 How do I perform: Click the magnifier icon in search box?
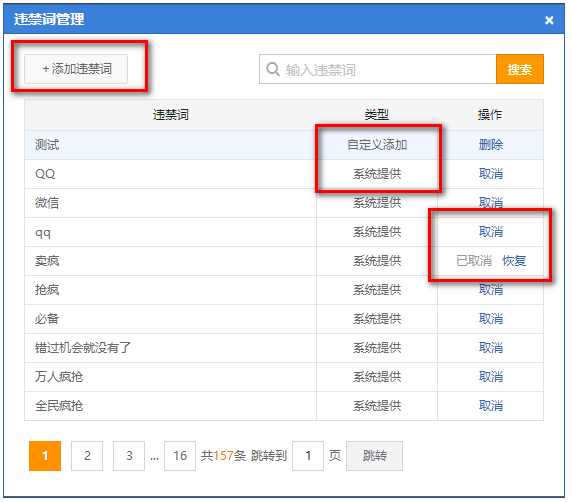click(x=273, y=69)
